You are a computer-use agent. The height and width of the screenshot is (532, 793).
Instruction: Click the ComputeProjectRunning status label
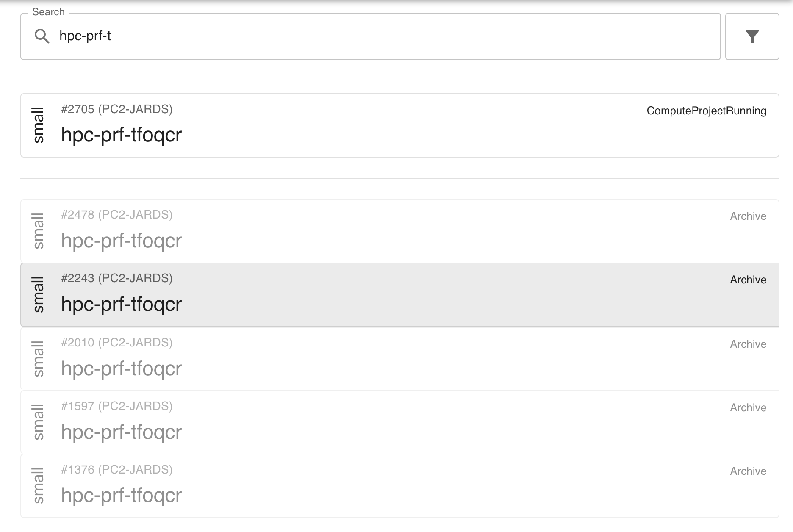point(706,111)
